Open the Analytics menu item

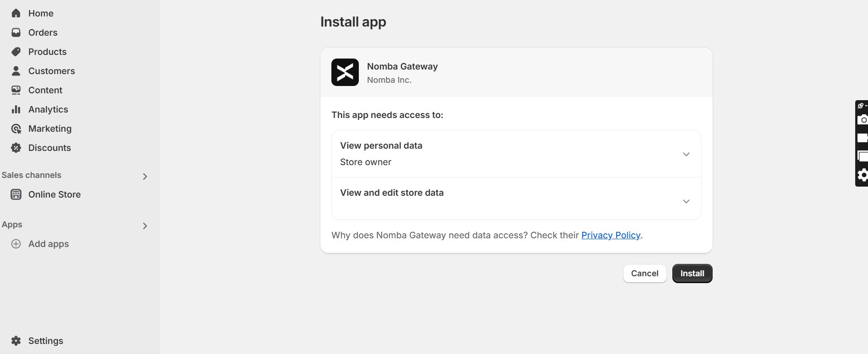48,109
